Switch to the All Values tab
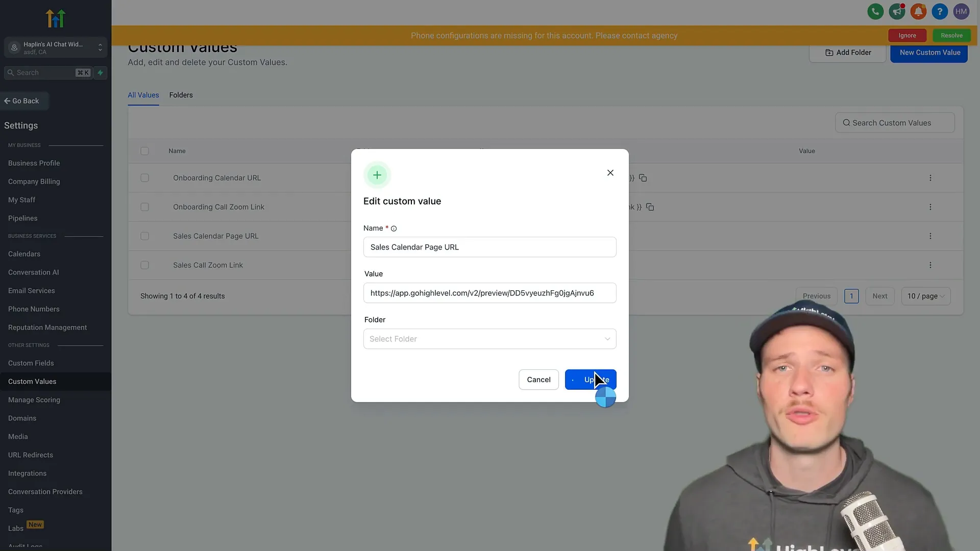 point(143,95)
